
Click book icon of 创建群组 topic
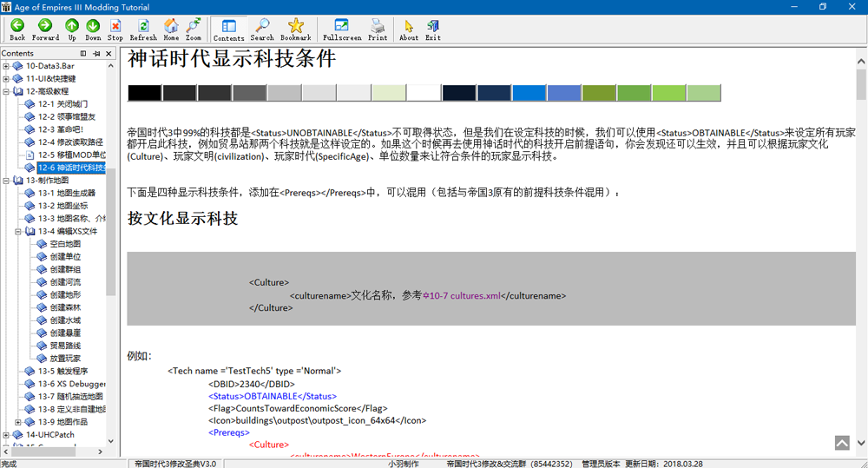pos(42,270)
